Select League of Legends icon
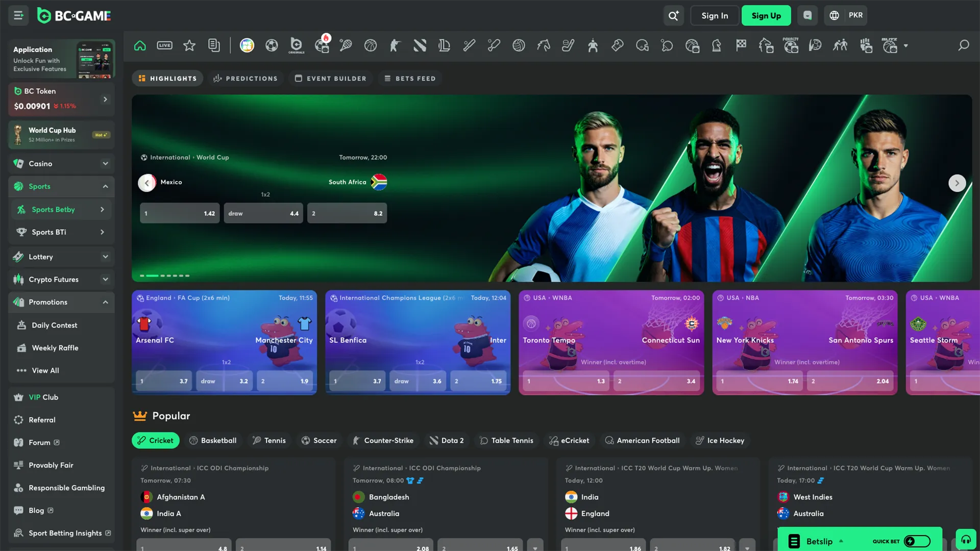Screen dimensions: 980x551 (x=444, y=45)
